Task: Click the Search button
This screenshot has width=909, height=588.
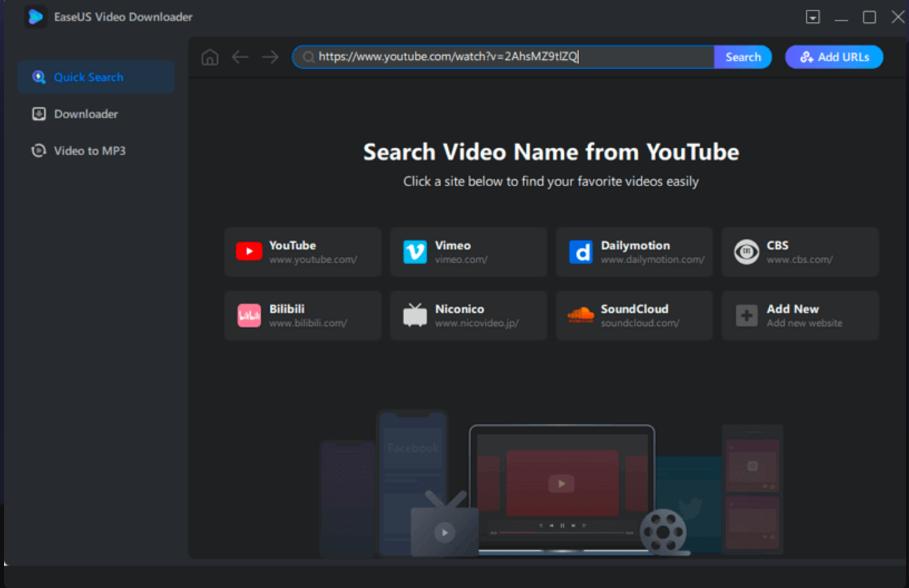Action: (743, 57)
